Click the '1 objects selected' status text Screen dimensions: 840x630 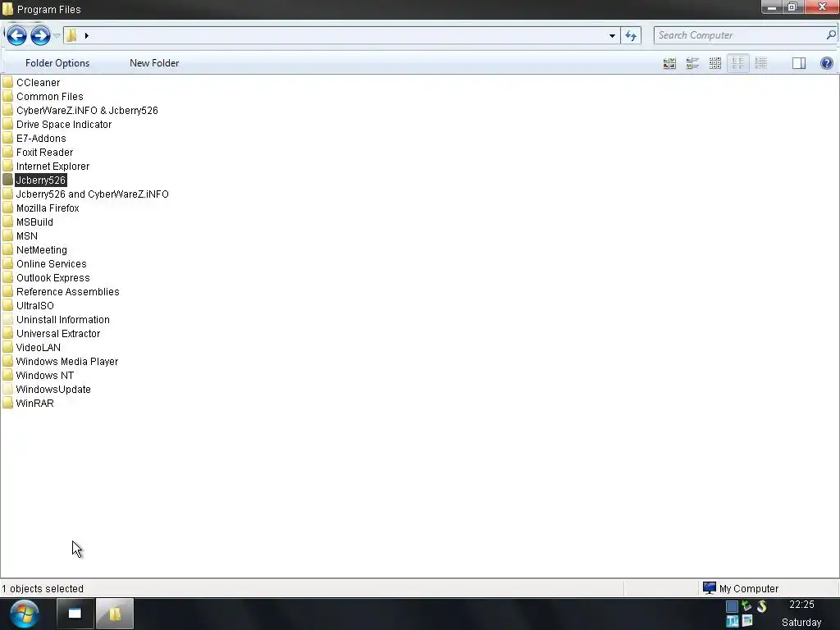[43, 588]
